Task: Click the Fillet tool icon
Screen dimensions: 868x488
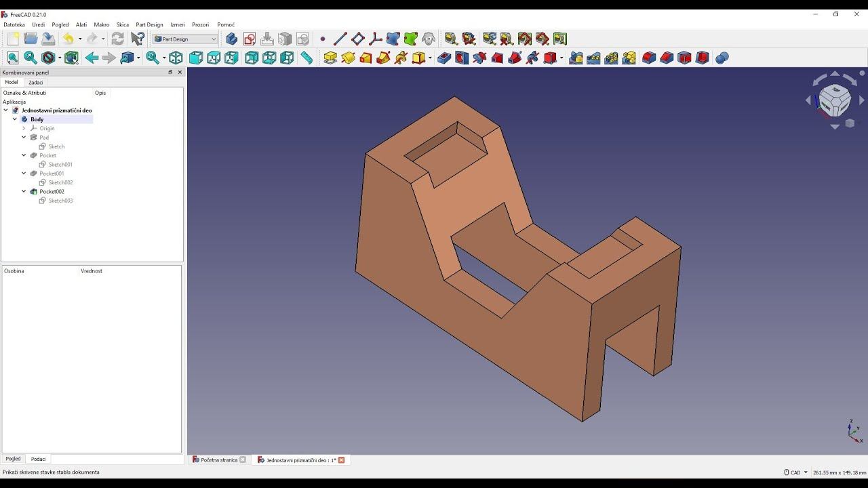Action: tap(649, 58)
